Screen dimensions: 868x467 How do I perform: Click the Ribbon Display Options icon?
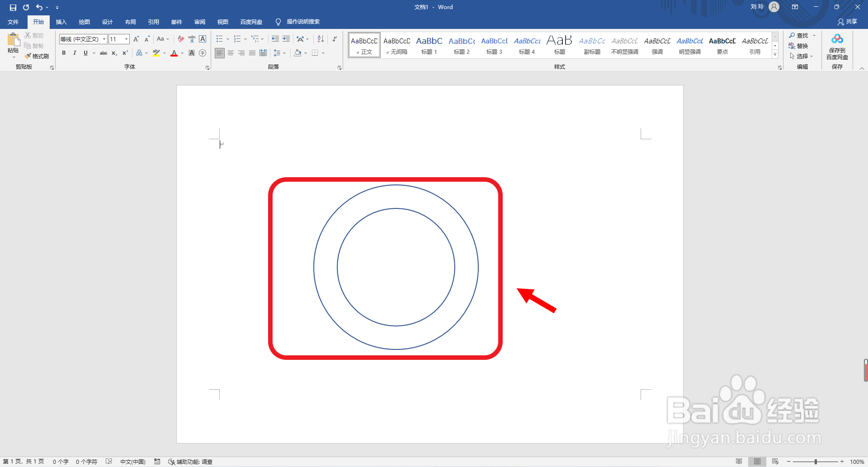click(795, 7)
